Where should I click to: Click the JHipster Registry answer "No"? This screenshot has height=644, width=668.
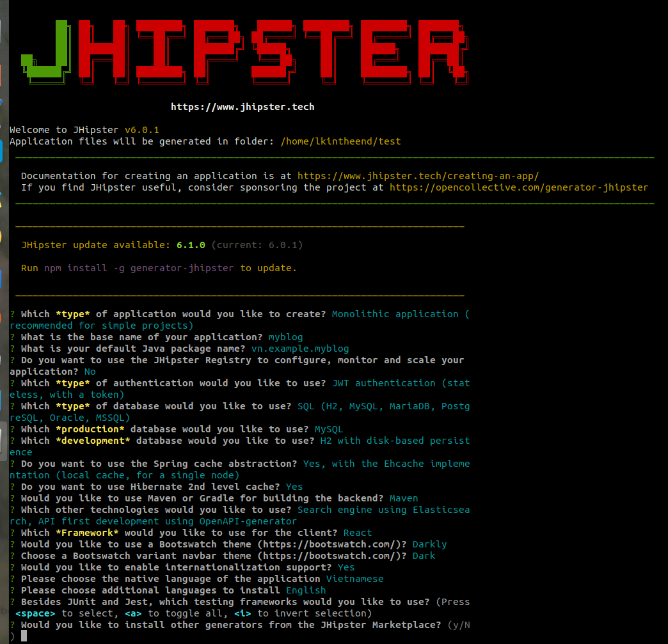point(90,372)
